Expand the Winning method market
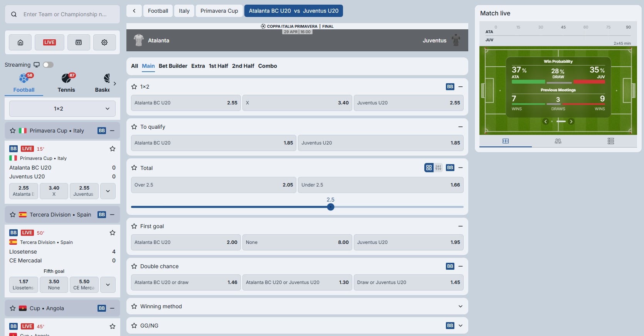This screenshot has width=644, height=336. coord(460,306)
